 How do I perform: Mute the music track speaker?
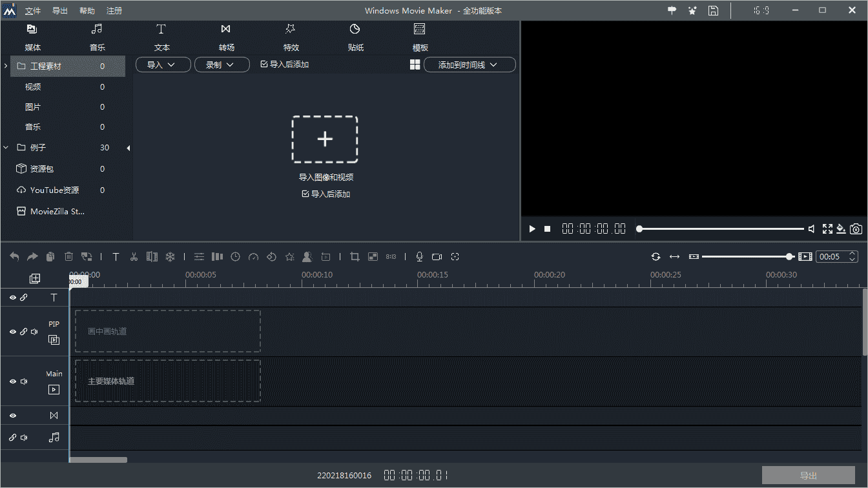click(x=24, y=438)
